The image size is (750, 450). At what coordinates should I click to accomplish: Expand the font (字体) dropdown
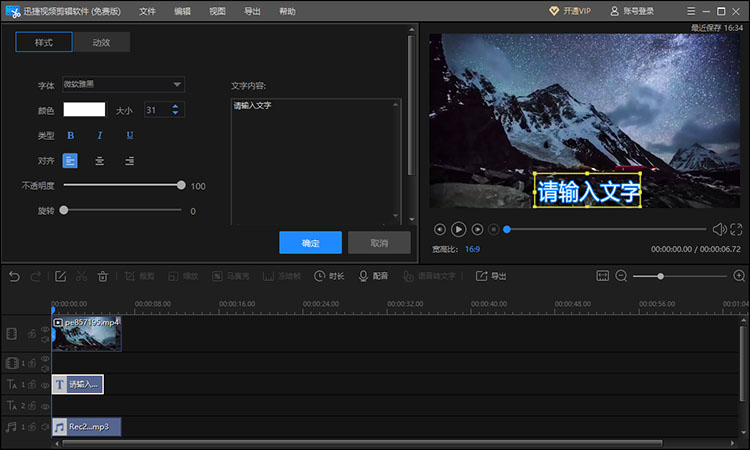(x=123, y=85)
